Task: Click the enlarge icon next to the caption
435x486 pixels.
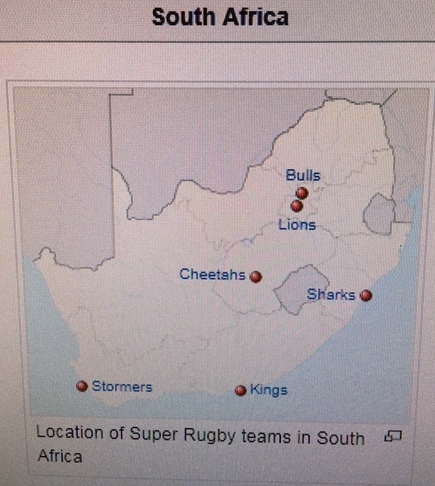Action: click(393, 436)
